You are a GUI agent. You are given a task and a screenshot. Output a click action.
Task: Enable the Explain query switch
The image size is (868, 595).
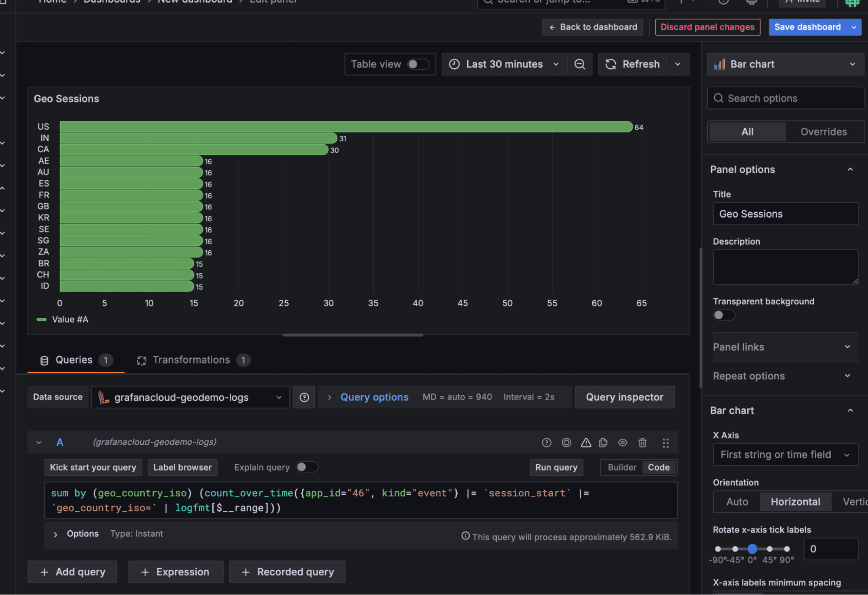tap(307, 467)
